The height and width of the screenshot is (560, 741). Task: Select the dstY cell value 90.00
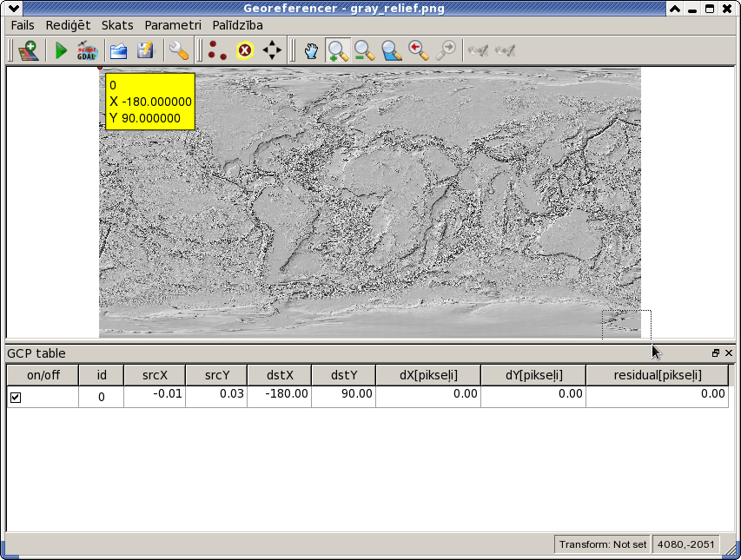point(343,397)
